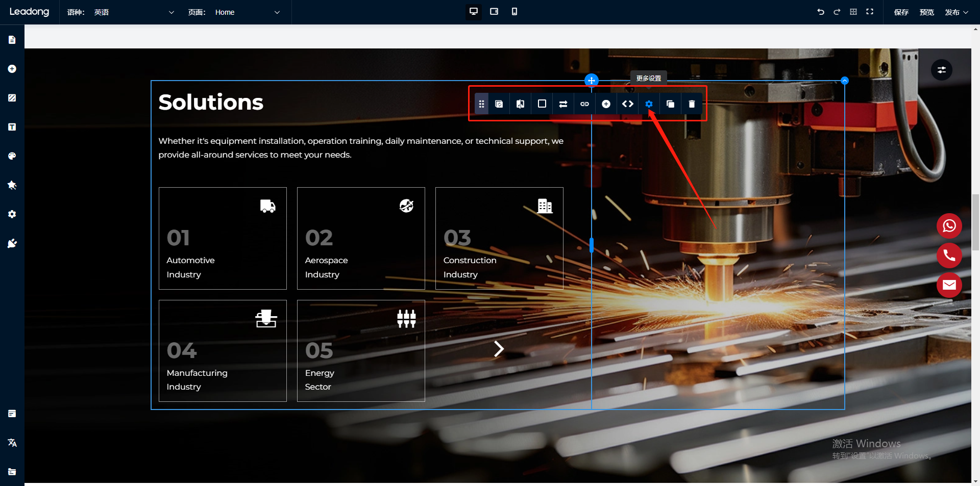Switch to tablet preview mode
The image size is (980, 486).
pyautogui.click(x=494, y=12)
